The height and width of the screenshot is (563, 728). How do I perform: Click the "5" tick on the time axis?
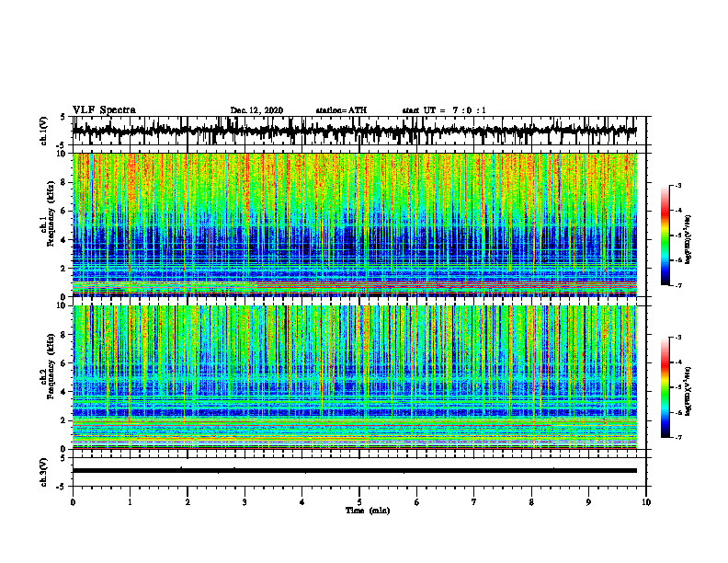coord(359,502)
